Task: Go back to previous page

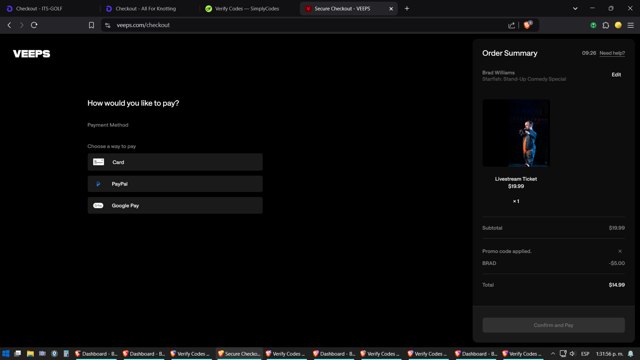Action: 9,25
